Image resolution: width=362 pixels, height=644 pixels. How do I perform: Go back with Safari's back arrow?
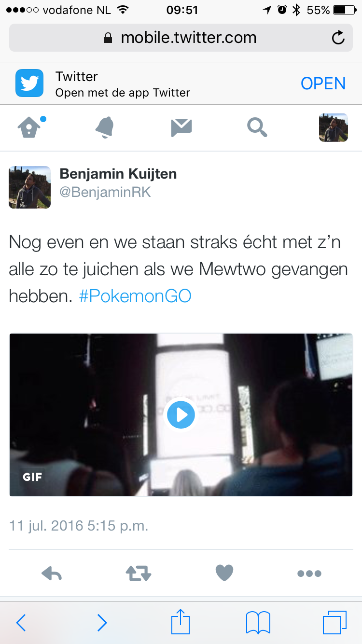click(x=21, y=623)
